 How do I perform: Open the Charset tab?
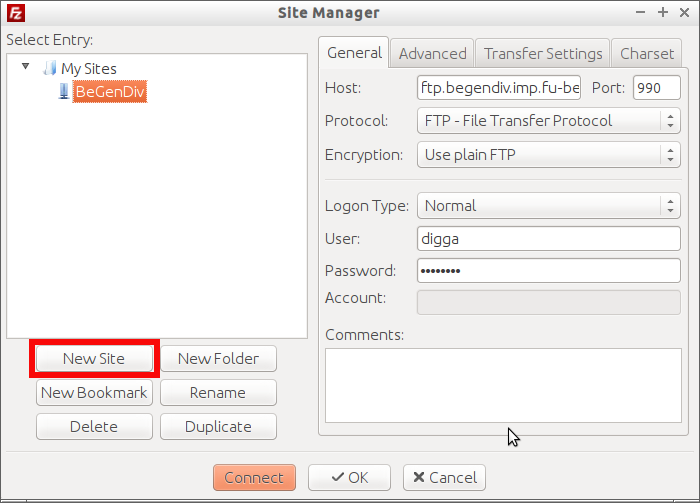[647, 54]
